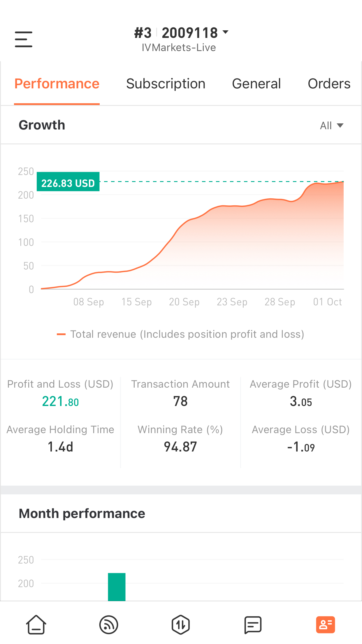Switch to the Subscription tab
The image size is (362, 644).
click(x=166, y=84)
